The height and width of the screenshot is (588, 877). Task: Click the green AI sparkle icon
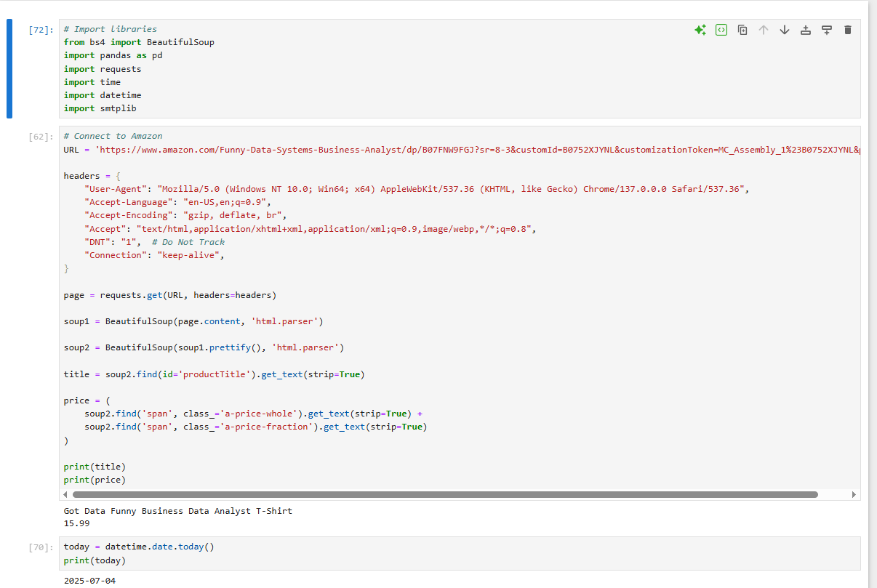tap(700, 30)
